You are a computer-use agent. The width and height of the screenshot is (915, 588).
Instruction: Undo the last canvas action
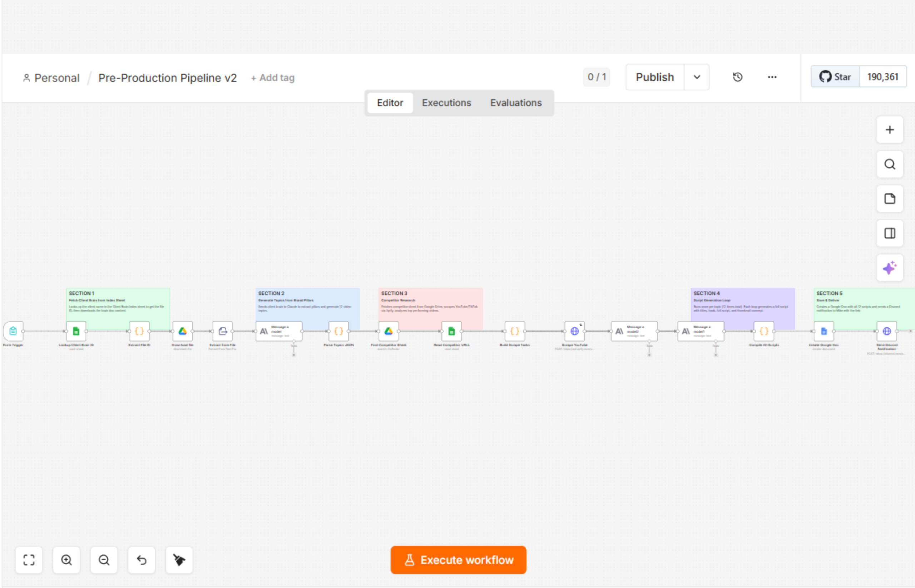click(x=142, y=560)
